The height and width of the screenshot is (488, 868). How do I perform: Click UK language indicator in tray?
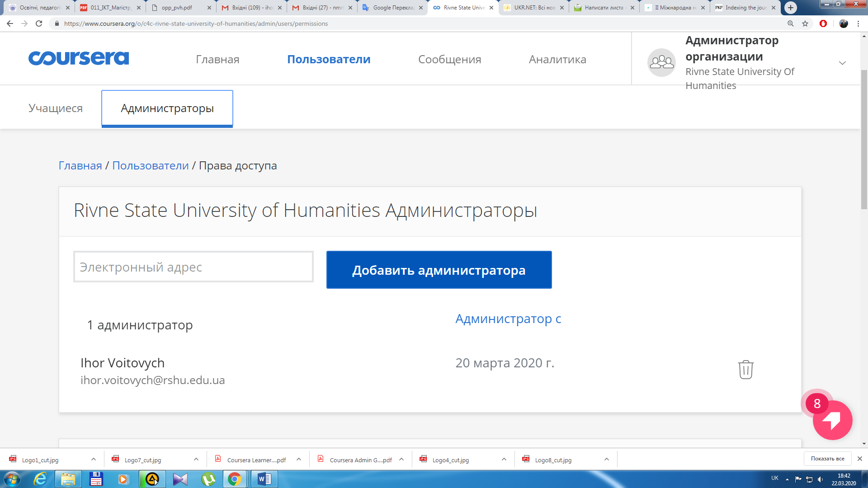coord(775,478)
